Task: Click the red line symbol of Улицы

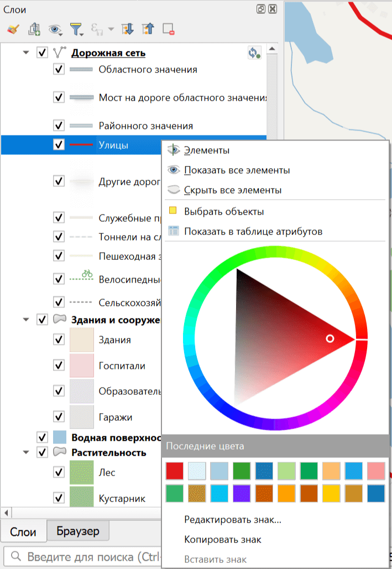Action: [x=81, y=144]
